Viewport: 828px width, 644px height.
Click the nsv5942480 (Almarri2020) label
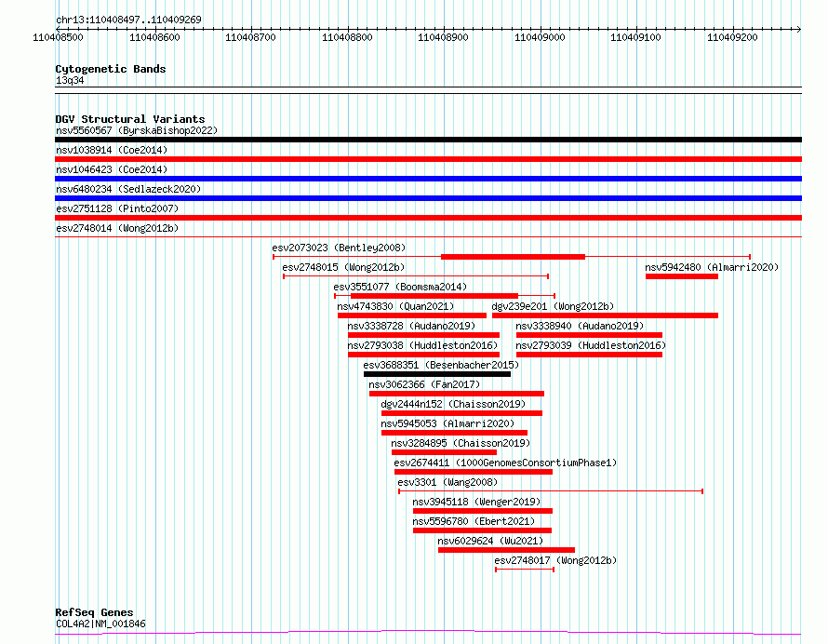point(712,267)
